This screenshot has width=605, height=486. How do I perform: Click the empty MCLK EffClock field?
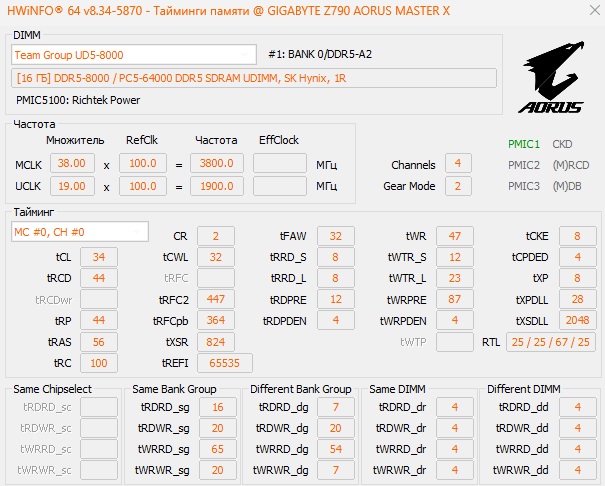pos(280,163)
